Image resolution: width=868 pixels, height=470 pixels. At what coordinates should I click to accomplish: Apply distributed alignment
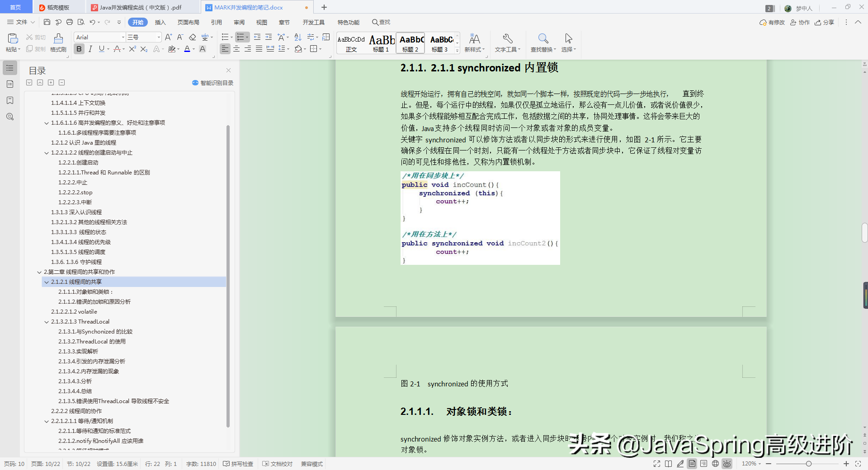[x=270, y=49]
